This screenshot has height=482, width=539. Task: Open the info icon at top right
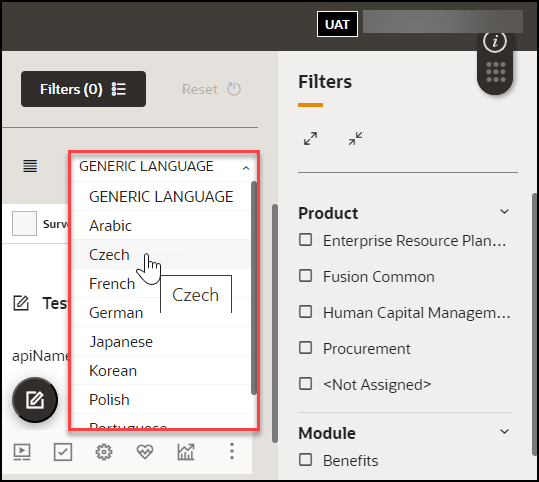click(x=495, y=42)
